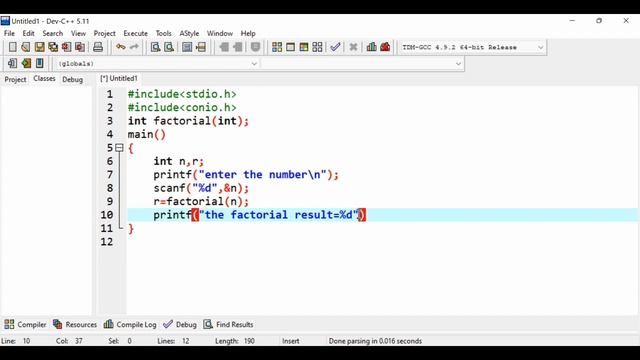
Task: Open the Tools menu
Action: (x=163, y=33)
